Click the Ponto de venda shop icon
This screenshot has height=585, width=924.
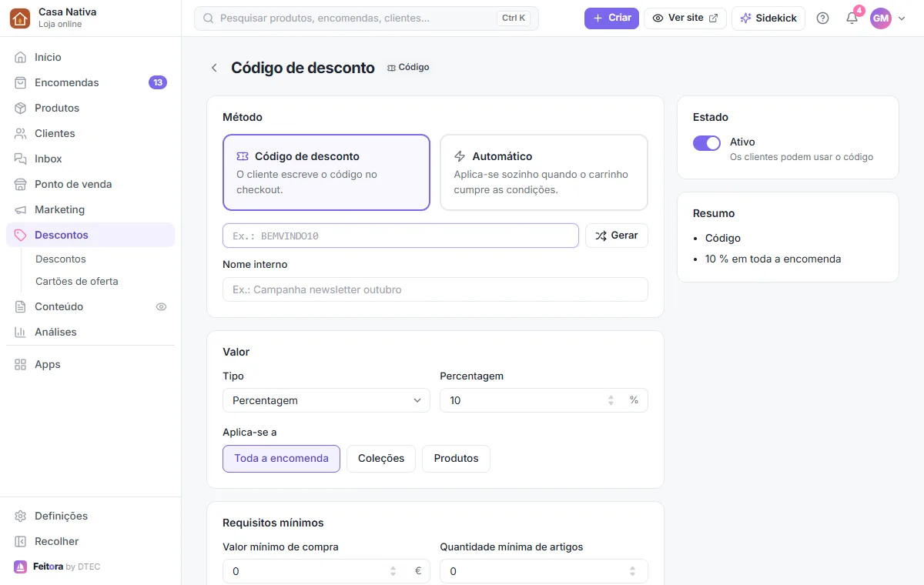point(21,184)
